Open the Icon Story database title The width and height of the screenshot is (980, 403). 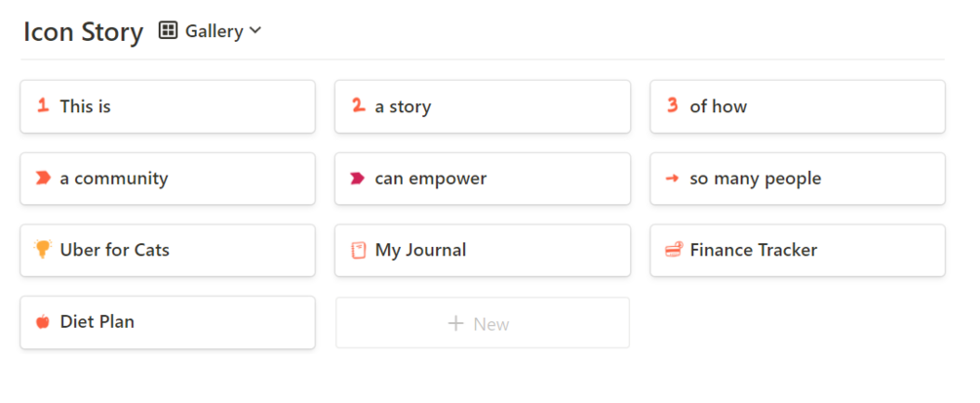click(83, 32)
